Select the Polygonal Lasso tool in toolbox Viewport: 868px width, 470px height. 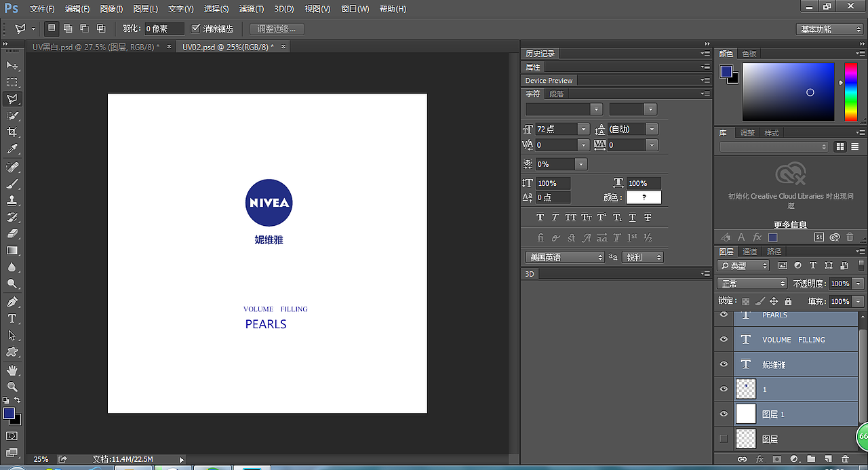click(12, 99)
